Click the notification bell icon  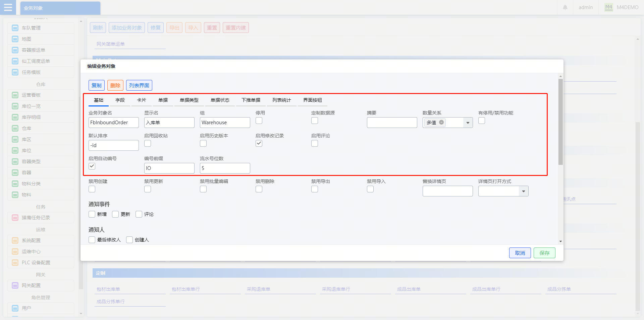565,7
